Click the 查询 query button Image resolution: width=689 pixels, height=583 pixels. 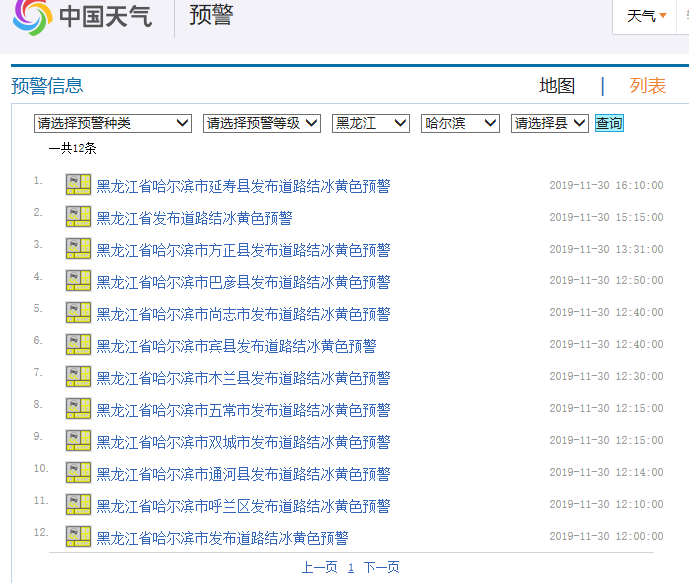pos(609,123)
